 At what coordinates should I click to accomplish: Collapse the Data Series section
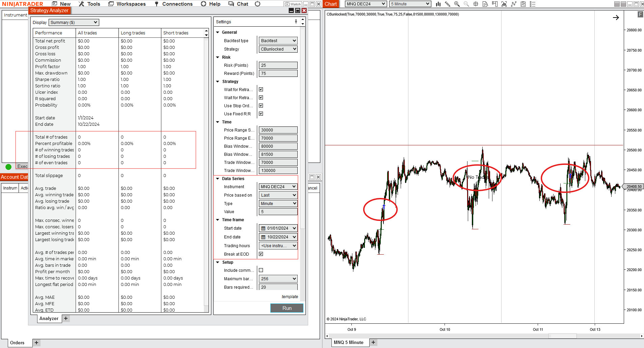point(218,179)
